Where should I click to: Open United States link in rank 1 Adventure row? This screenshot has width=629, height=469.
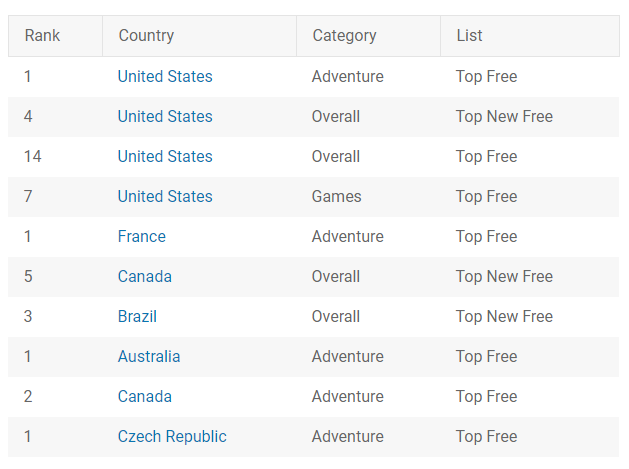[x=165, y=76]
